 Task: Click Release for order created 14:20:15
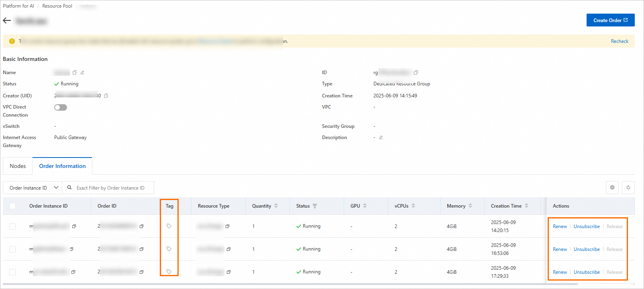pos(614,226)
